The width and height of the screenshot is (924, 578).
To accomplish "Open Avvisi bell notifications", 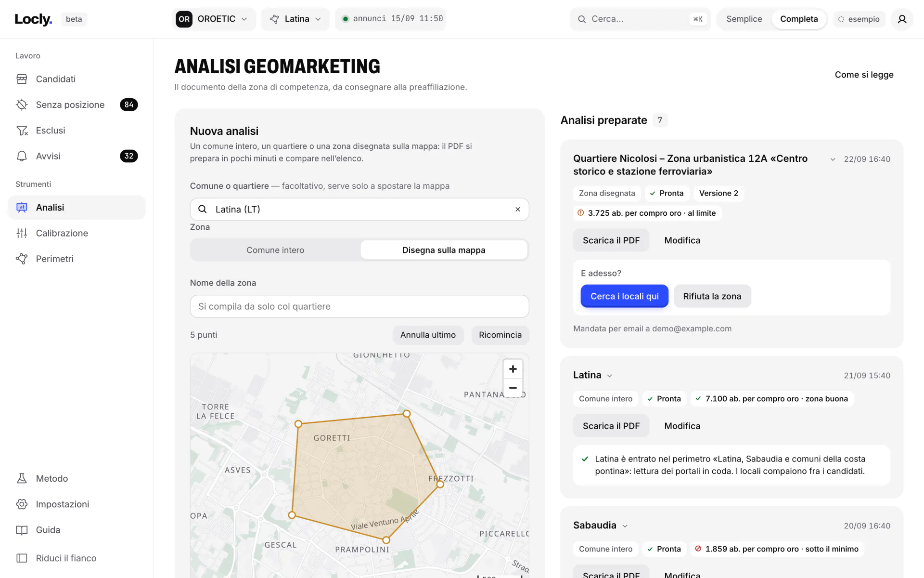I will (77, 156).
